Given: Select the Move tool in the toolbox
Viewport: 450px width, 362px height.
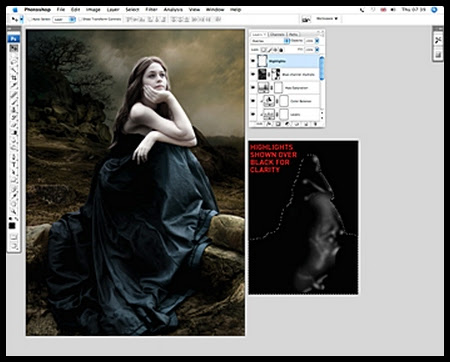Looking at the screenshot, I should click(x=14, y=47).
